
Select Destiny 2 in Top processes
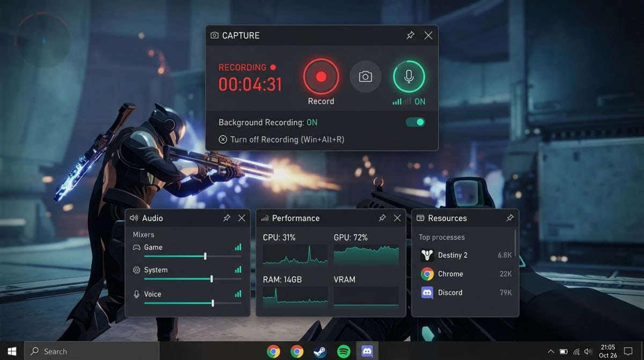tap(466, 255)
